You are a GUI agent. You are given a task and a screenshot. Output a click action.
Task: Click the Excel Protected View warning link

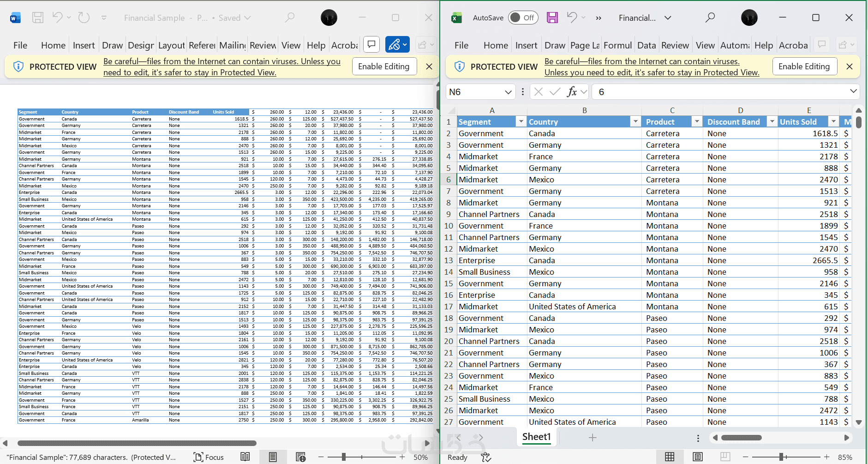point(652,67)
